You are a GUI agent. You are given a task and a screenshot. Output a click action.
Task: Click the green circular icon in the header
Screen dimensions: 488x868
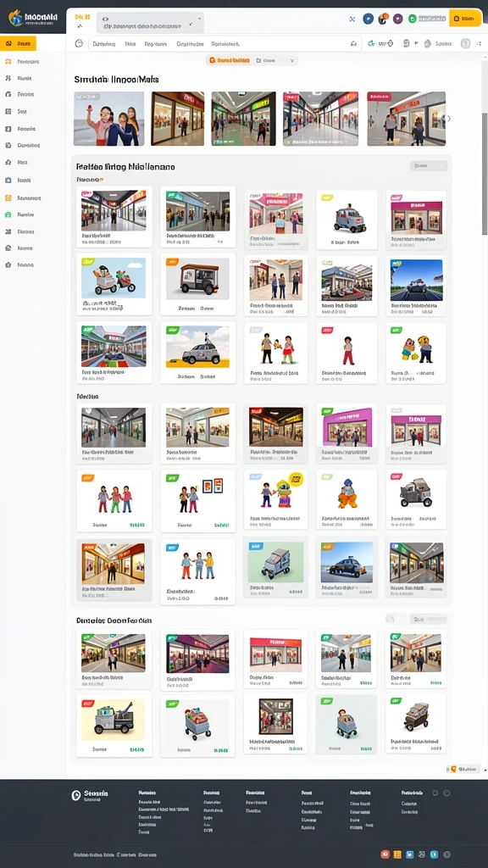413,19
